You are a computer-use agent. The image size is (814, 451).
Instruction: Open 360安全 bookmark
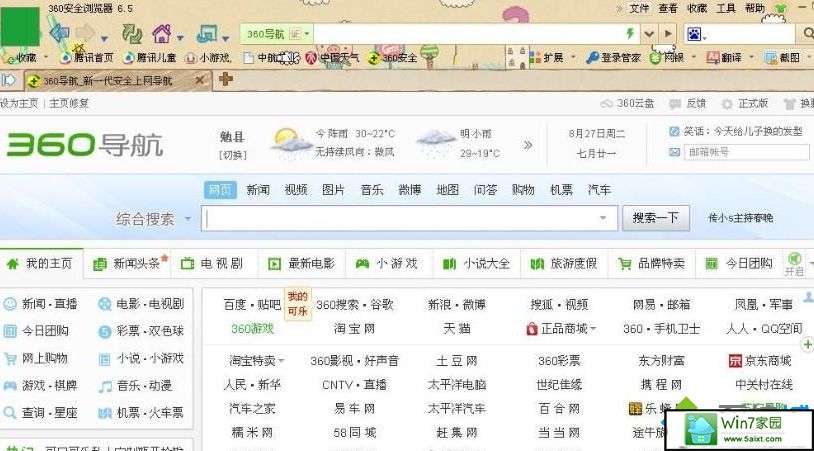click(393, 58)
